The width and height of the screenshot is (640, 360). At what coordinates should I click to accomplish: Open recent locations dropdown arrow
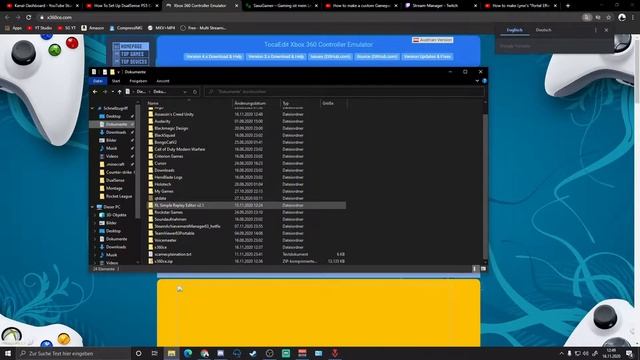point(113,92)
